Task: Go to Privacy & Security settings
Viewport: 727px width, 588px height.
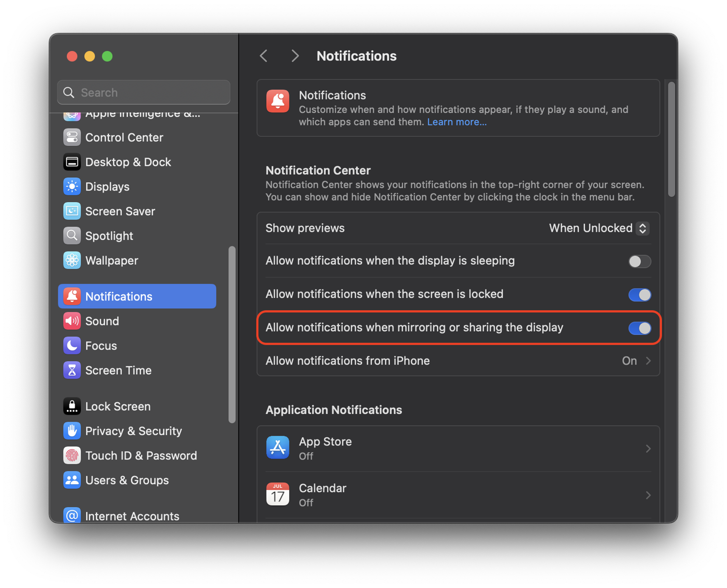Action: 134,431
